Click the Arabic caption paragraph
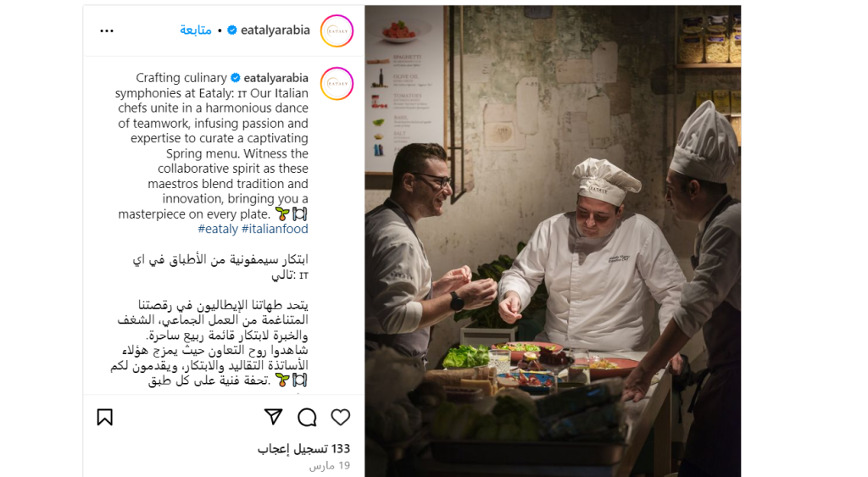The image size is (868, 477). (210, 342)
